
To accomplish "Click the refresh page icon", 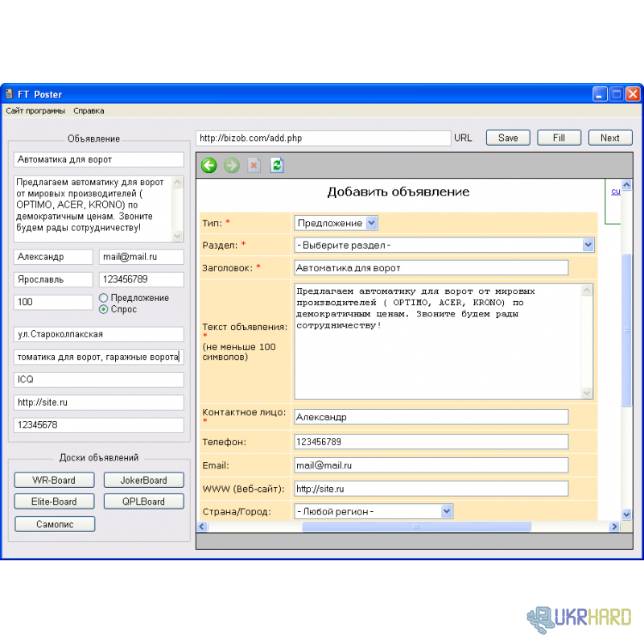I will click(277, 166).
